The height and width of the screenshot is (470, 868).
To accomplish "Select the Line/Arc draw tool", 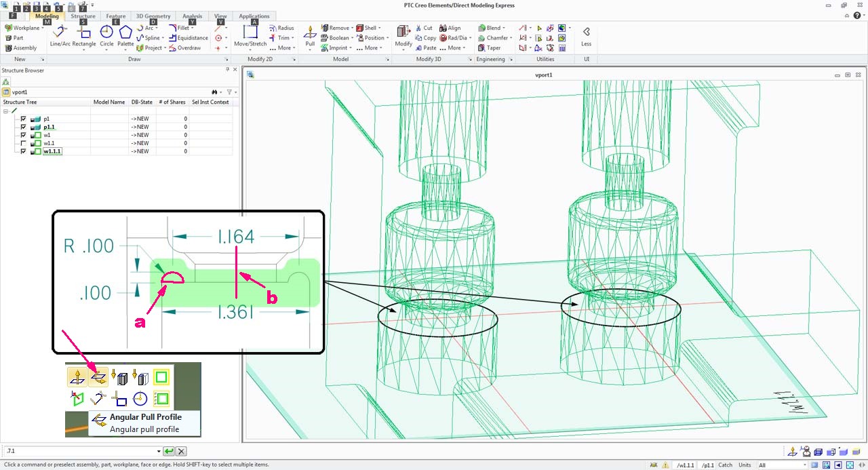I will click(x=59, y=36).
